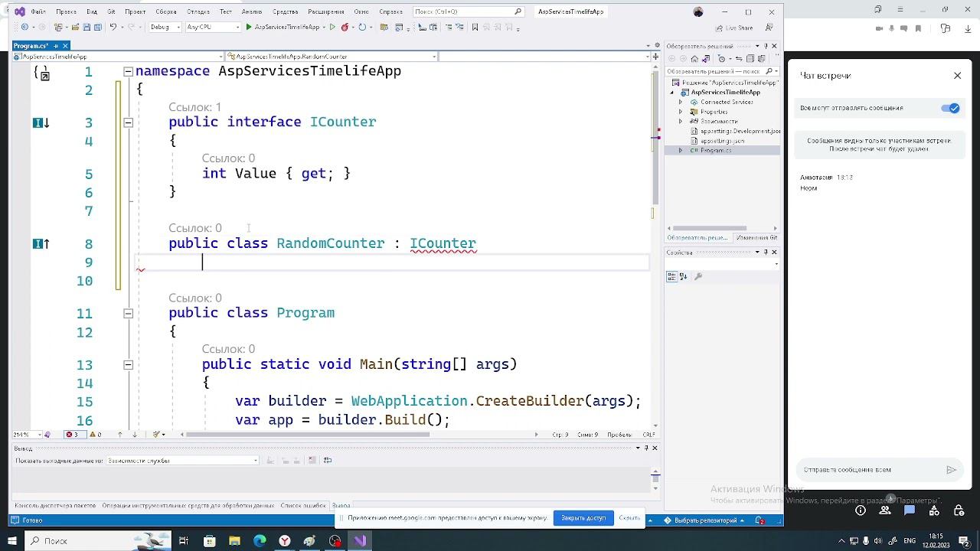Open the Правка menu

[x=66, y=11]
